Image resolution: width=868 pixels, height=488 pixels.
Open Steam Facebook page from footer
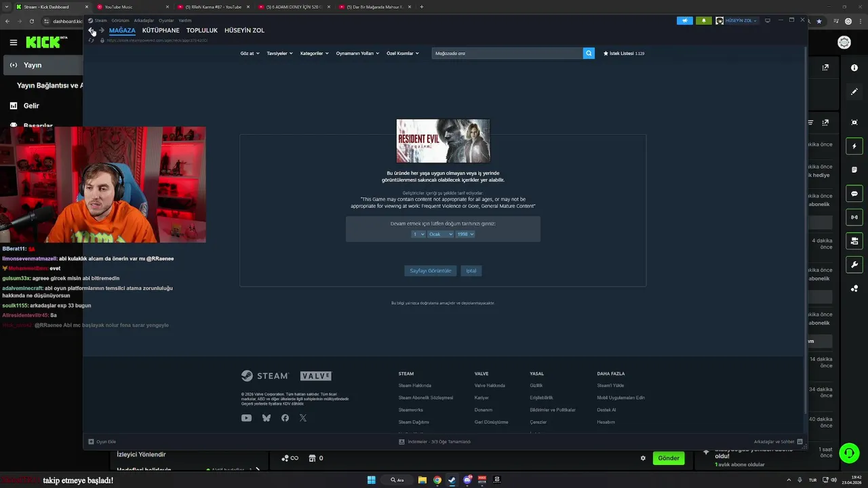[285, 418]
